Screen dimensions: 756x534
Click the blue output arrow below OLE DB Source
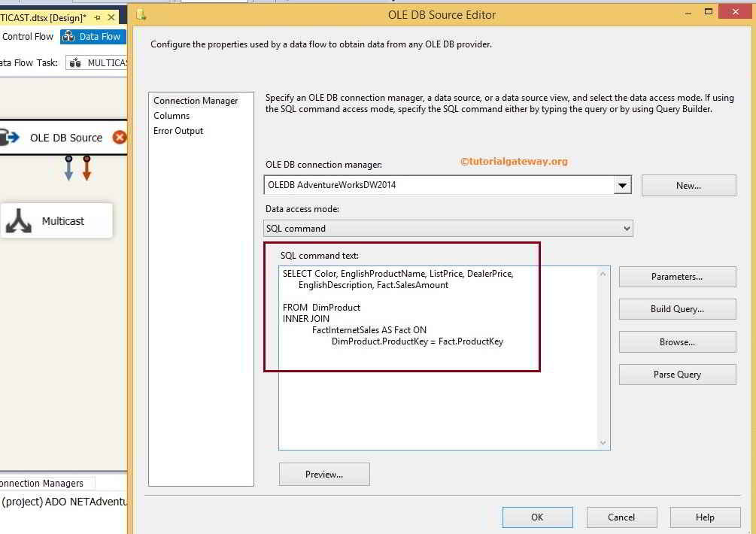coord(68,169)
